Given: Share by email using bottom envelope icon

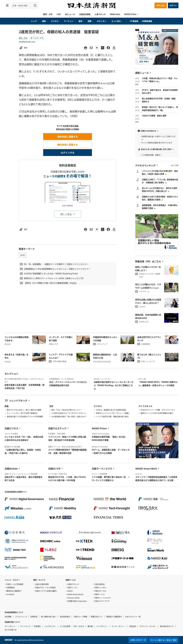Looking at the screenshot, I should coord(91,229).
